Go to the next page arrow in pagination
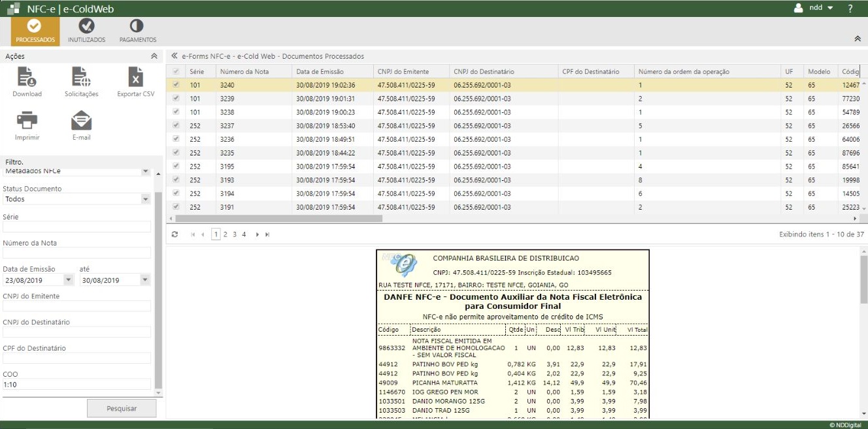868x429 pixels. (258, 234)
